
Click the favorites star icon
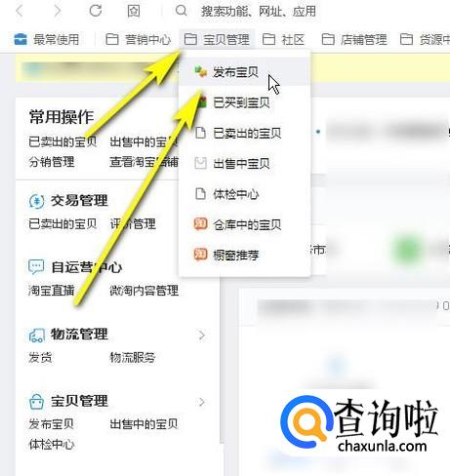(134, 12)
